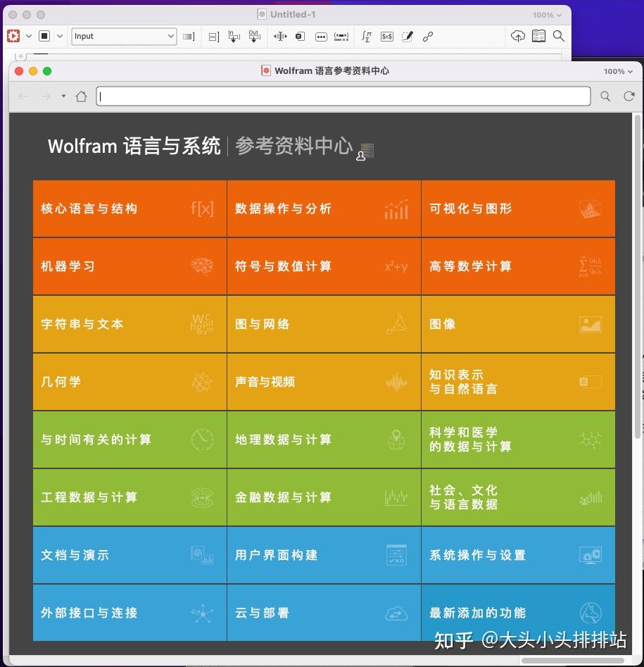644x667 pixels.
Task: Click the forward arrow in documentation window
Action: pyautogui.click(x=46, y=96)
